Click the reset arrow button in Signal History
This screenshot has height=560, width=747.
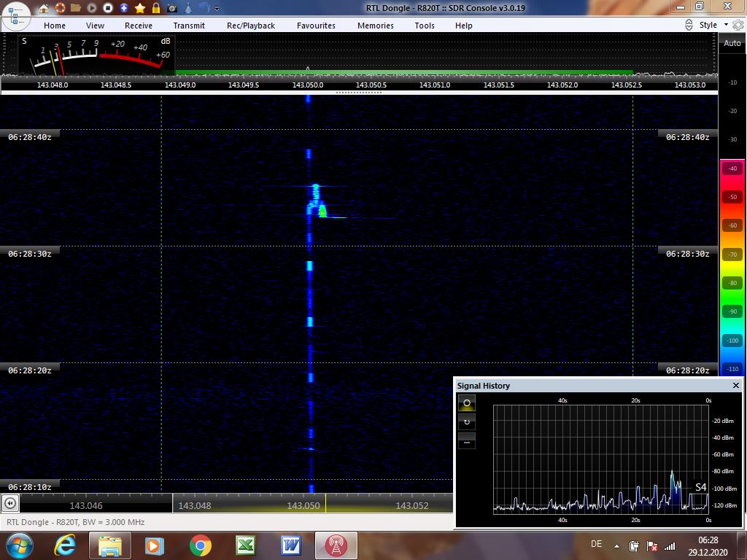coord(467,422)
